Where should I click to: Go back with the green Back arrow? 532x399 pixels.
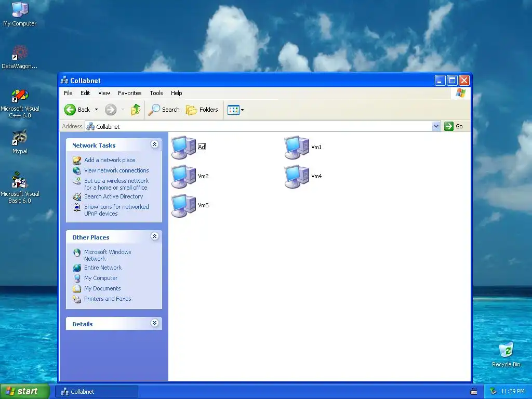70,110
